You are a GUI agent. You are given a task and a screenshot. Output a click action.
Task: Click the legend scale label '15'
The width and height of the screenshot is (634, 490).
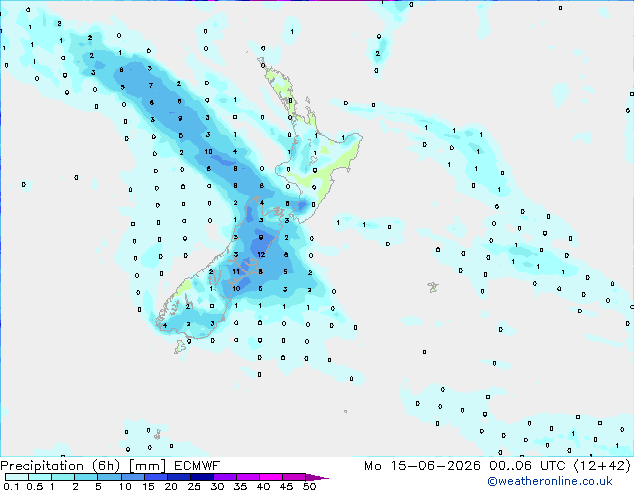coord(148,486)
